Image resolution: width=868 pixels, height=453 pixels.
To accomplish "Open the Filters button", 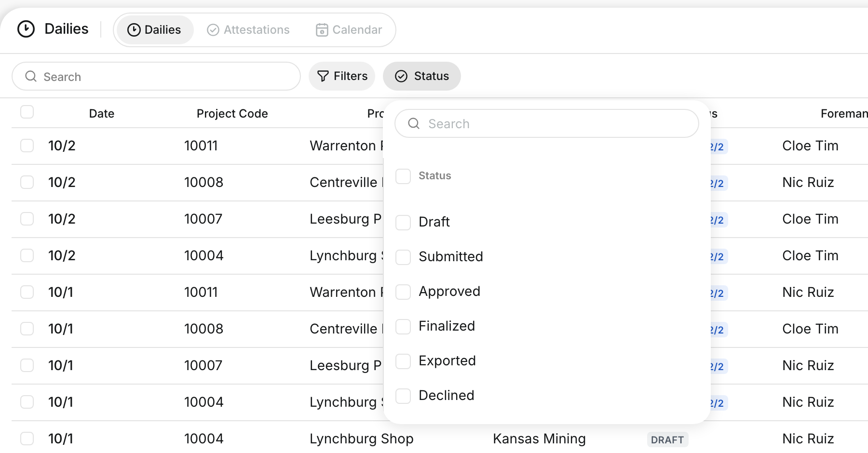I will pos(342,76).
